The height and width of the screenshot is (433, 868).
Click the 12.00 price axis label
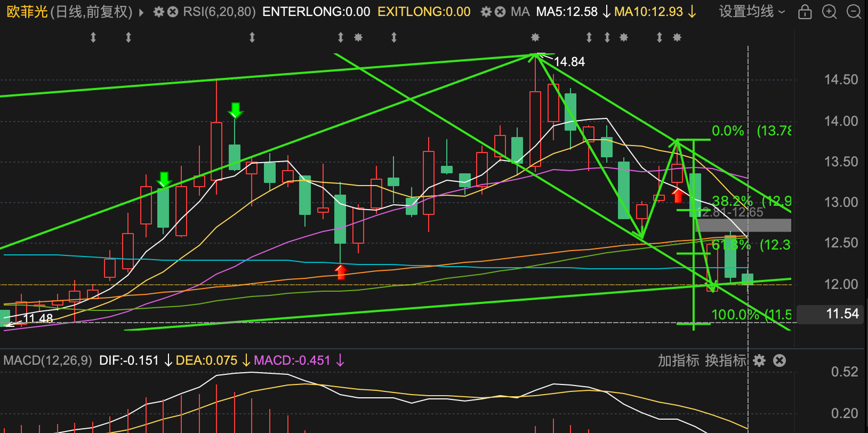click(x=841, y=284)
